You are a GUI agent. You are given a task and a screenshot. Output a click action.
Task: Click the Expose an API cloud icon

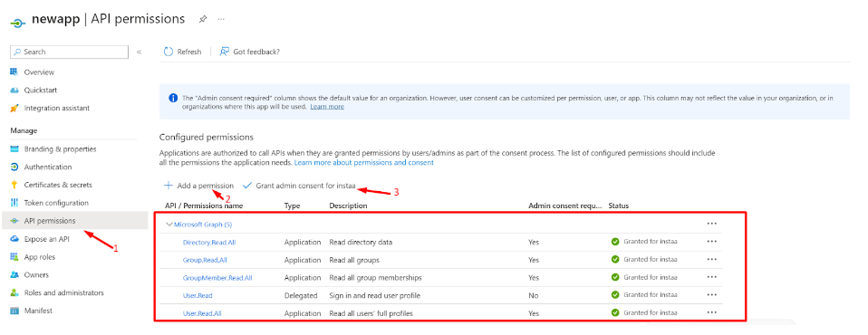click(14, 239)
